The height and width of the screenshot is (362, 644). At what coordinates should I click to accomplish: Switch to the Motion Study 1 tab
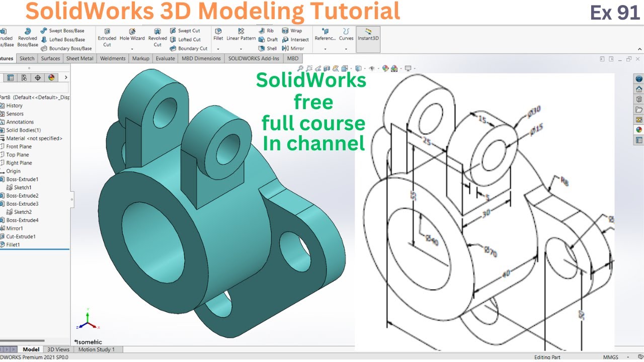pos(97,349)
